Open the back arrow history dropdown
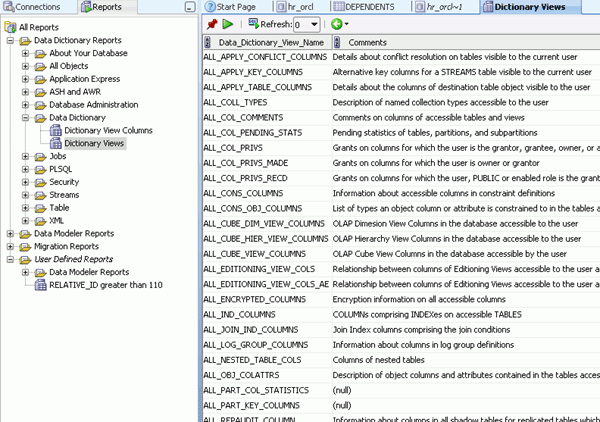 tap(346, 24)
